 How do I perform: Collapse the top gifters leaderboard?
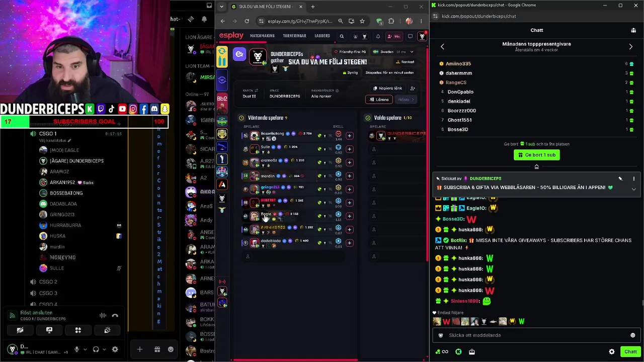[x=536, y=167]
